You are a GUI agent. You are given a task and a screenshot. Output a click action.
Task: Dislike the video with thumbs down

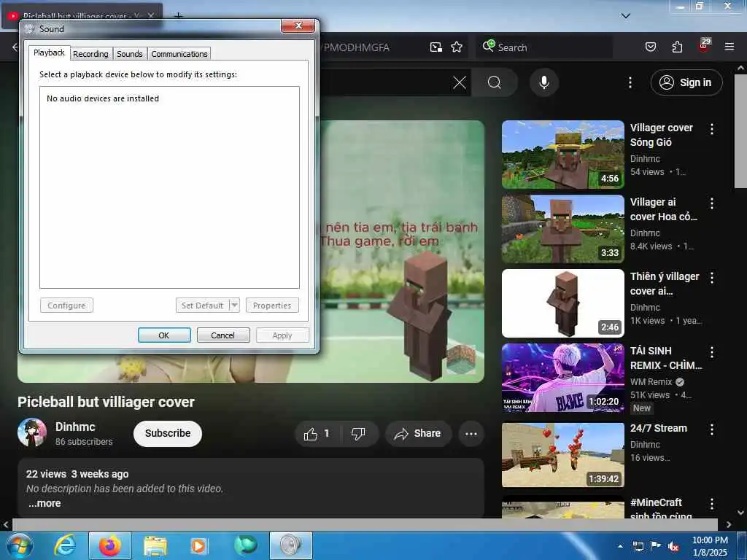click(x=360, y=433)
